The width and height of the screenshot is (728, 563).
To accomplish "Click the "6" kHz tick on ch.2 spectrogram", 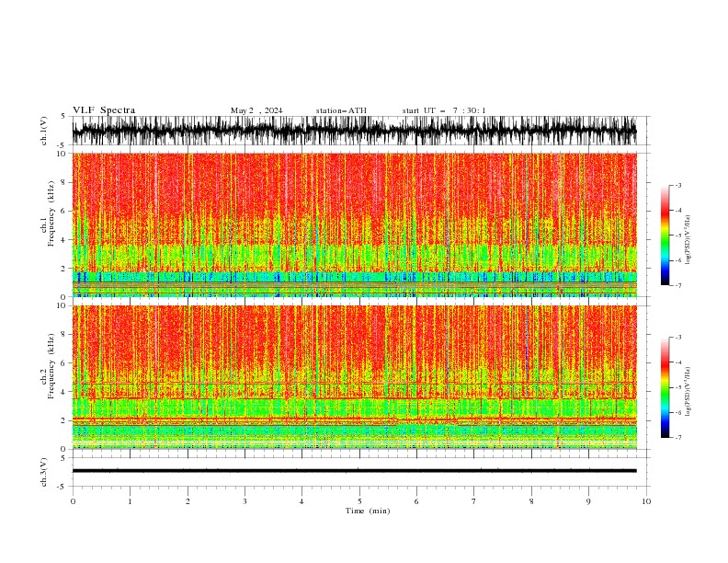I will 63,362.
